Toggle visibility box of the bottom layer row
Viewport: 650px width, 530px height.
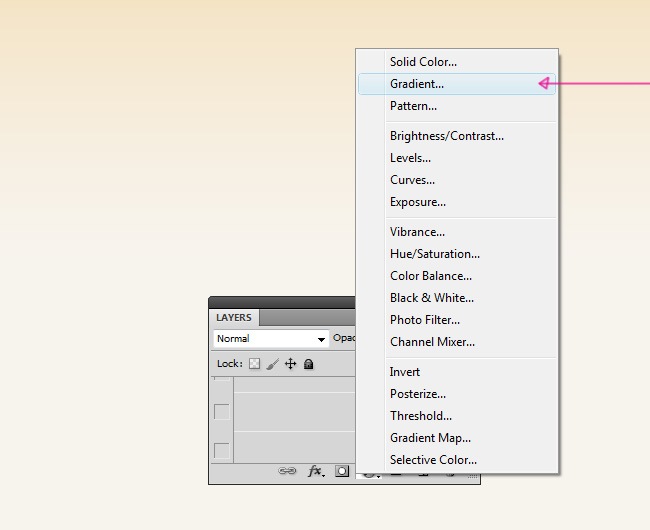pos(221,450)
